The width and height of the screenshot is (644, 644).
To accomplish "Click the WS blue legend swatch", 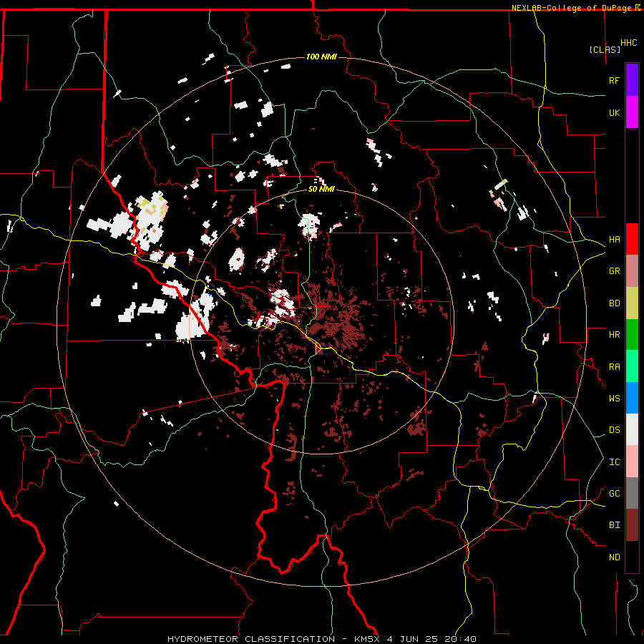I will (632, 398).
